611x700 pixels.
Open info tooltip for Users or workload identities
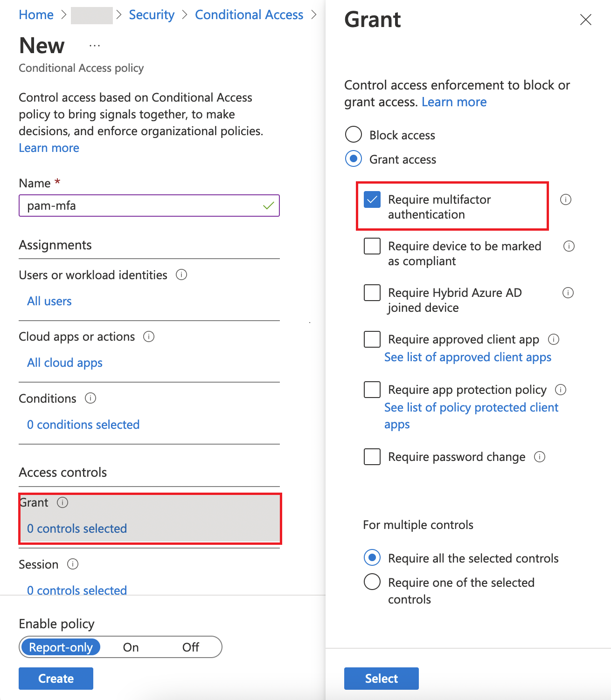pyautogui.click(x=181, y=275)
